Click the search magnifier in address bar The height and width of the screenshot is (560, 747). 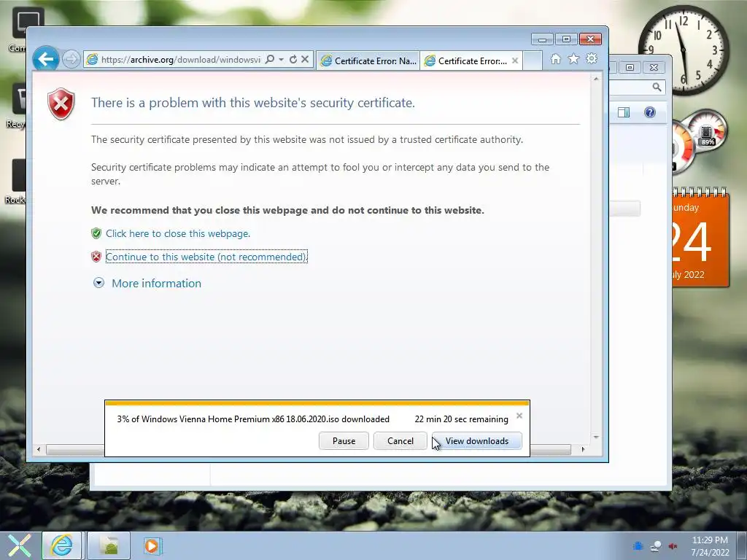point(270,59)
